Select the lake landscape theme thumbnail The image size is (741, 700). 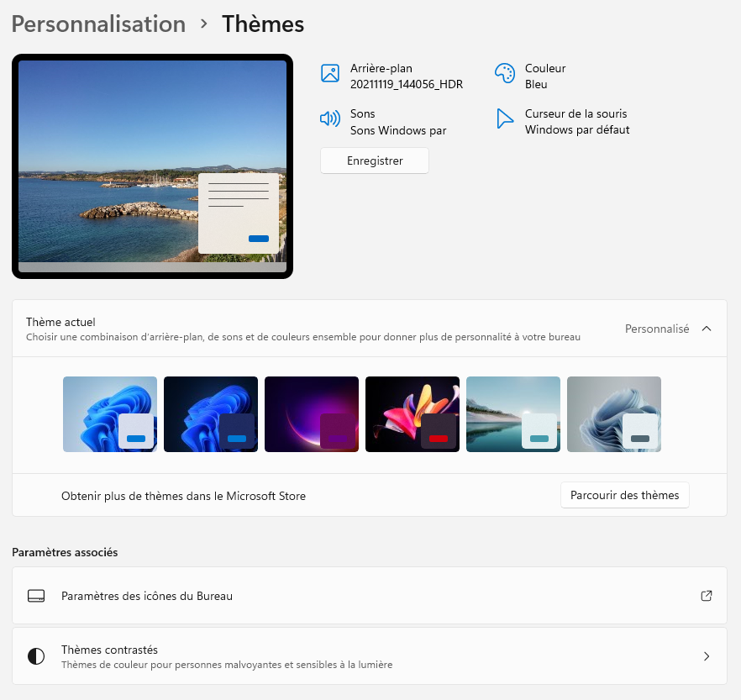coord(513,414)
